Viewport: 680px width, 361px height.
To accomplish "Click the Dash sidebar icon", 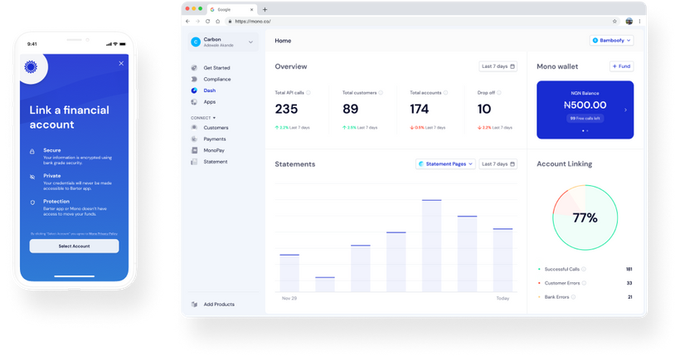I will click(194, 90).
